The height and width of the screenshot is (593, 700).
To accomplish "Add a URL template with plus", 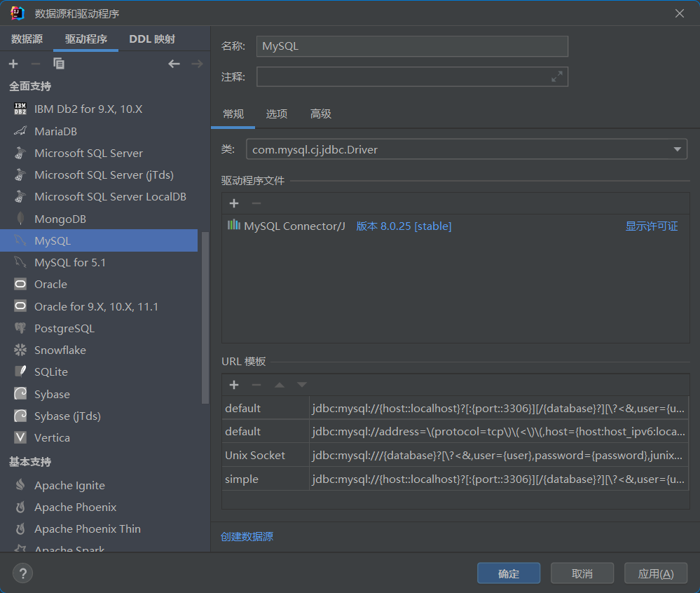I will pyautogui.click(x=234, y=385).
